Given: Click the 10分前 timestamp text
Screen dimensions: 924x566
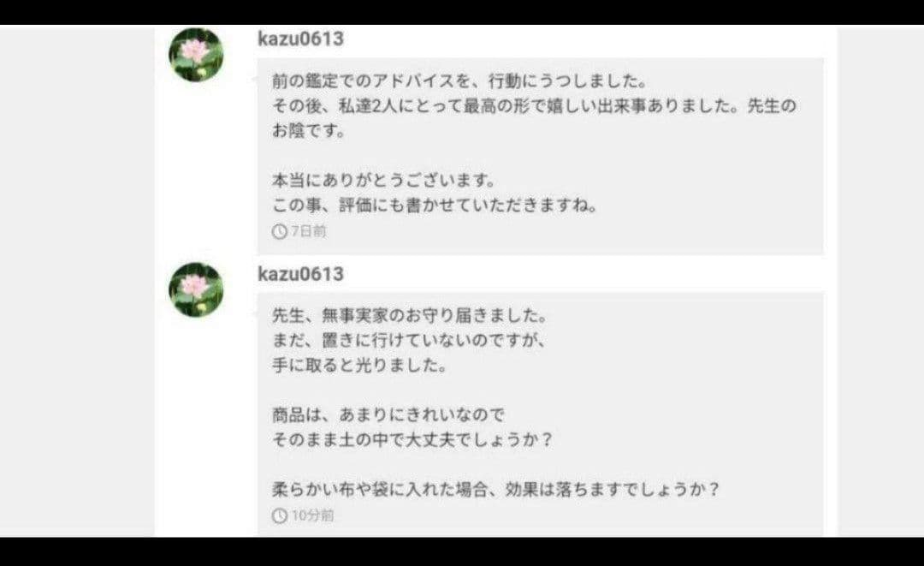Looking at the screenshot, I should [x=313, y=515].
